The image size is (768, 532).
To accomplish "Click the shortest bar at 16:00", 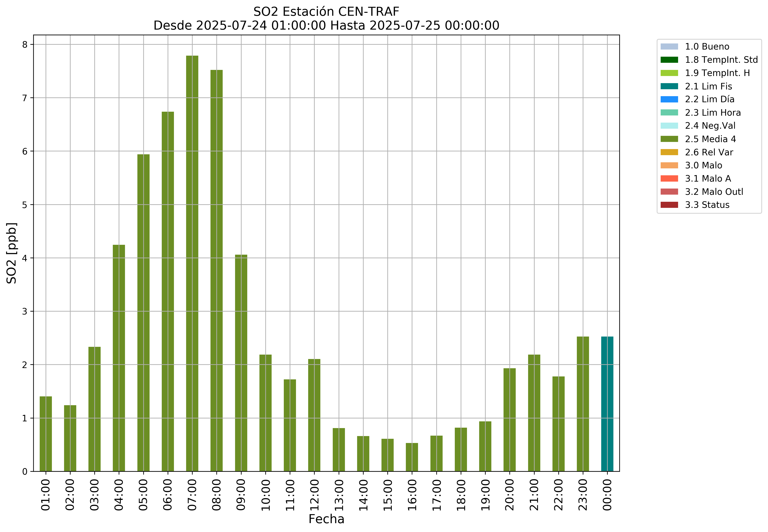I will click(412, 457).
